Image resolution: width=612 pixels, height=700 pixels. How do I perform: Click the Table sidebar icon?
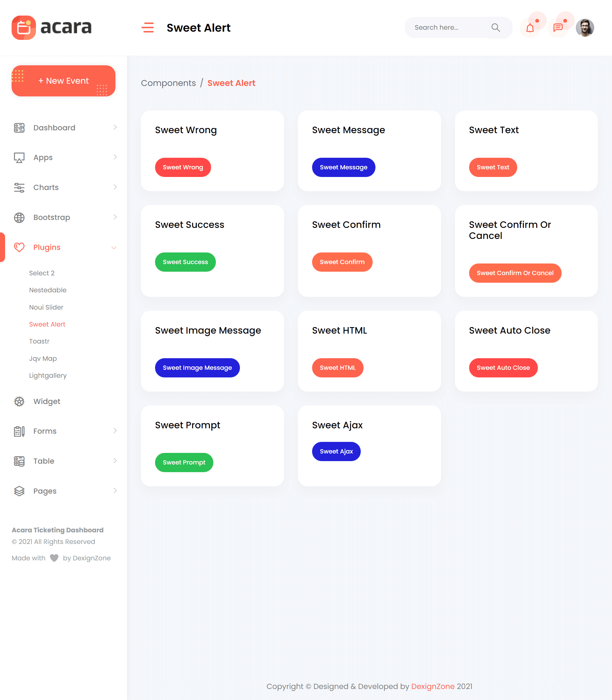(x=19, y=461)
